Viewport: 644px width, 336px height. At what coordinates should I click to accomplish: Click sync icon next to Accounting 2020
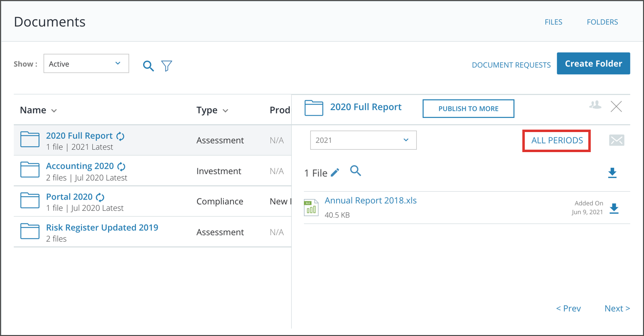click(x=121, y=167)
